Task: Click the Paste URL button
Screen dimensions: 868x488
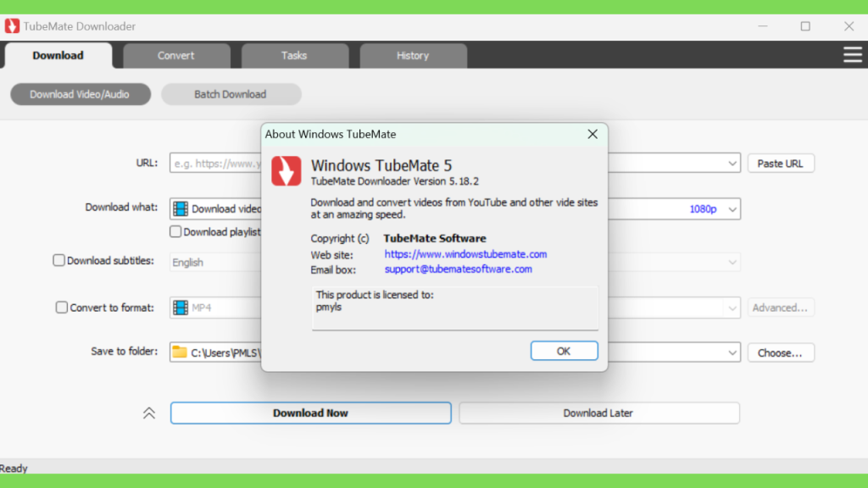Action: pyautogui.click(x=781, y=164)
